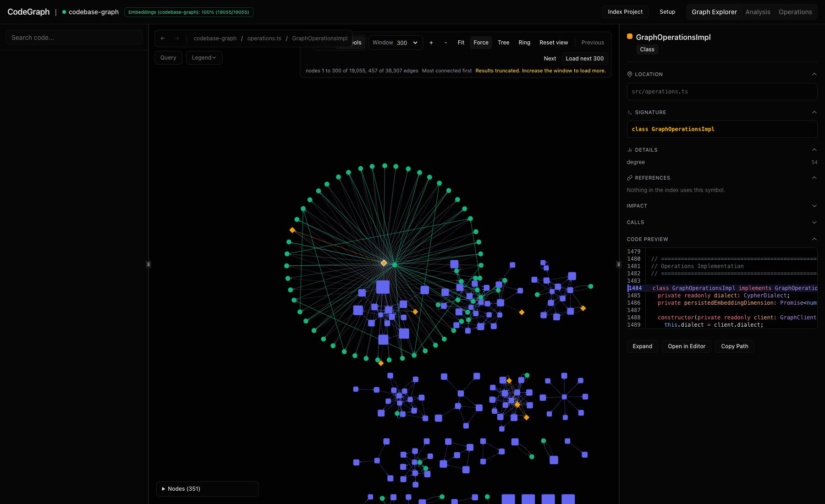
Task: Click Index Project button
Action: (x=625, y=12)
